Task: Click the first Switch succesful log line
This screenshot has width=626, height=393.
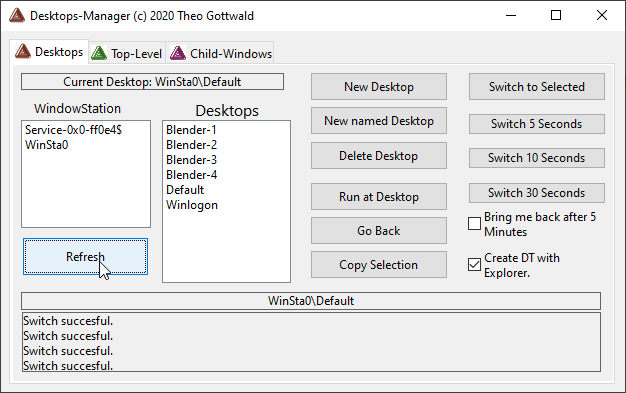Action: tap(68, 321)
